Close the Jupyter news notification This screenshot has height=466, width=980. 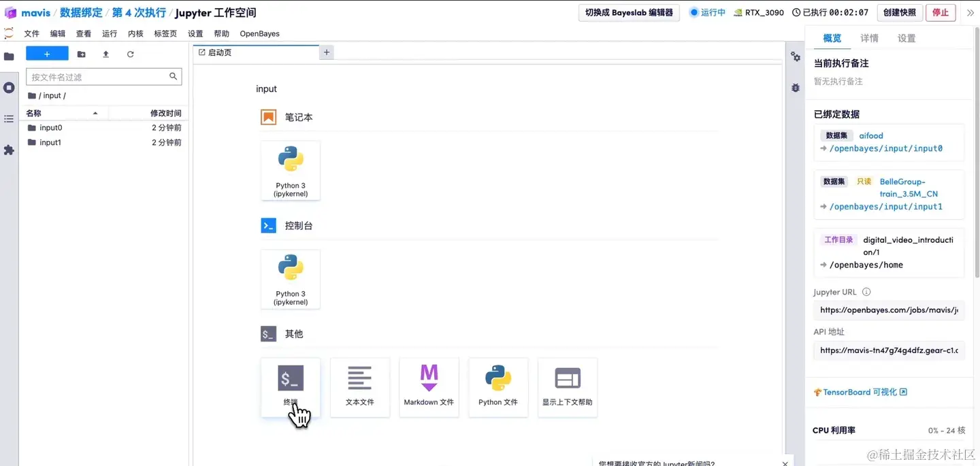pos(785,463)
